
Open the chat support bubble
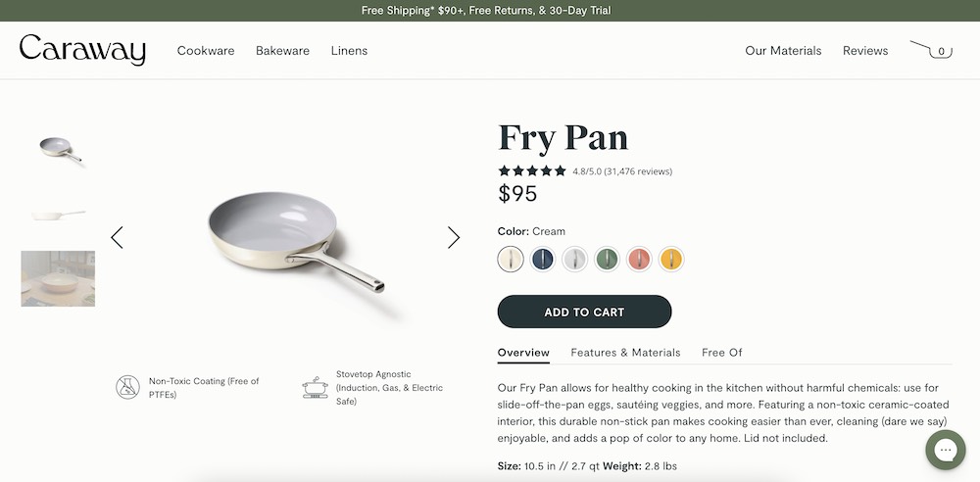[x=945, y=450]
